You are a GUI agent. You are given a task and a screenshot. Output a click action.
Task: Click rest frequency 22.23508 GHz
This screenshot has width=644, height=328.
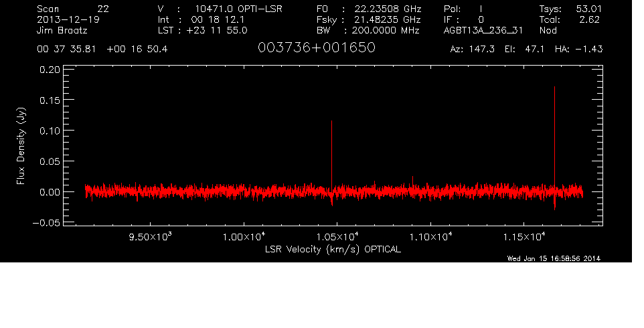pyautogui.click(x=388, y=9)
